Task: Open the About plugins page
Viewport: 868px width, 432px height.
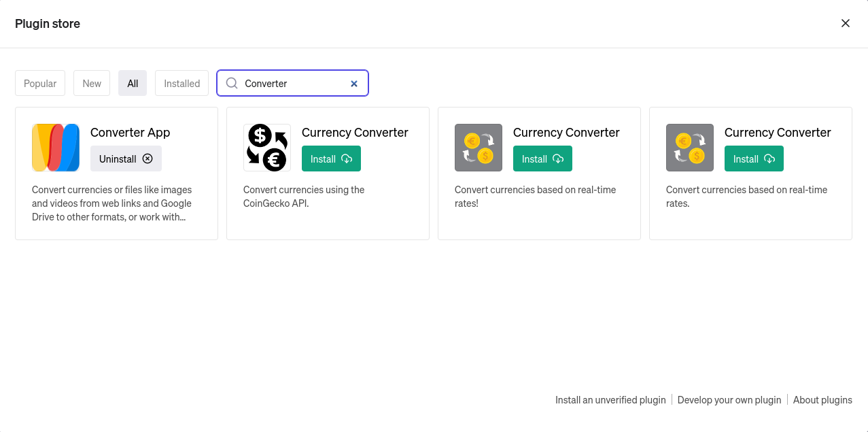Action: click(822, 399)
